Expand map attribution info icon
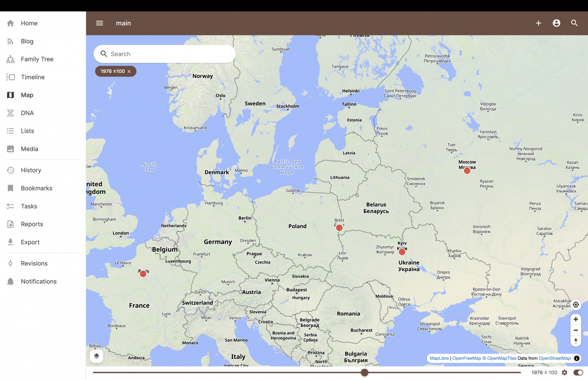This screenshot has width=588, height=380. [577, 358]
